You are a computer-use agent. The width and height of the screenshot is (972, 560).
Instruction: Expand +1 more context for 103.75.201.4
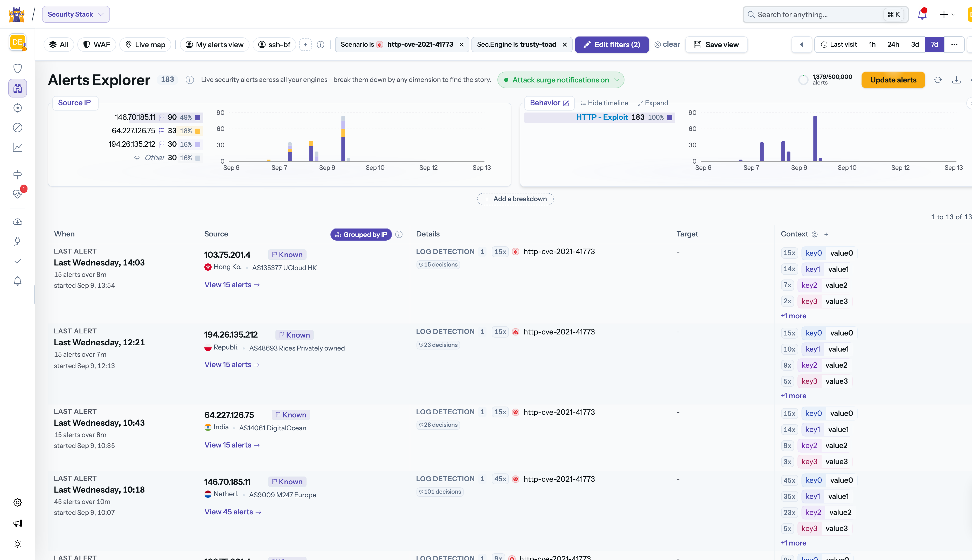(794, 316)
